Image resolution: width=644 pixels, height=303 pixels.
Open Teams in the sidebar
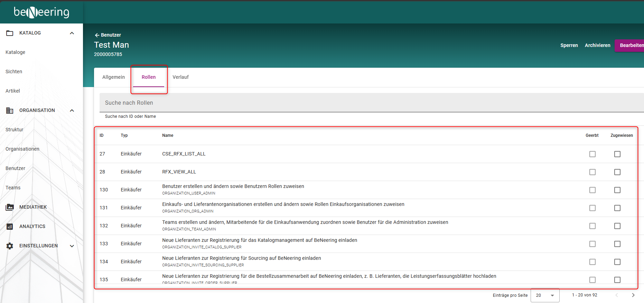click(x=13, y=188)
